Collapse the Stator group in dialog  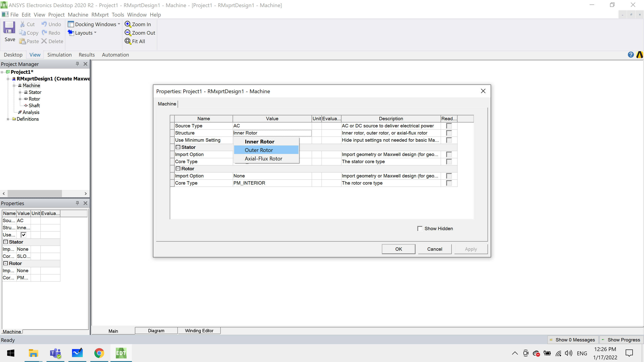pos(178,147)
